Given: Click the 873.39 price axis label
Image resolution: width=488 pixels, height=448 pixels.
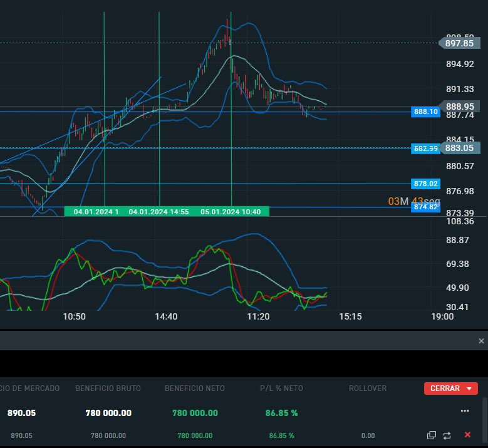Looking at the screenshot, I should coord(460,213).
